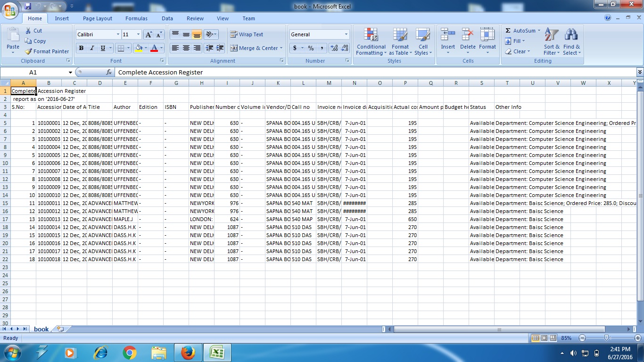Click the Merge & Center icon
Screen dimensions: 644x362
tap(234, 48)
